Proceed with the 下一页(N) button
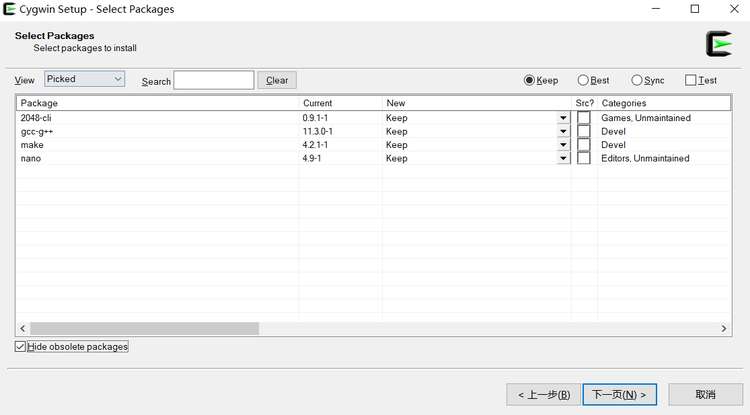This screenshot has height=415, width=750. (x=619, y=394)
